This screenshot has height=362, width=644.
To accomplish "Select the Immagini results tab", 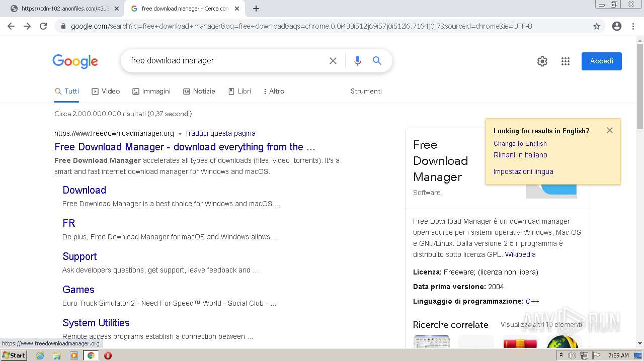I will pos(151,91).
